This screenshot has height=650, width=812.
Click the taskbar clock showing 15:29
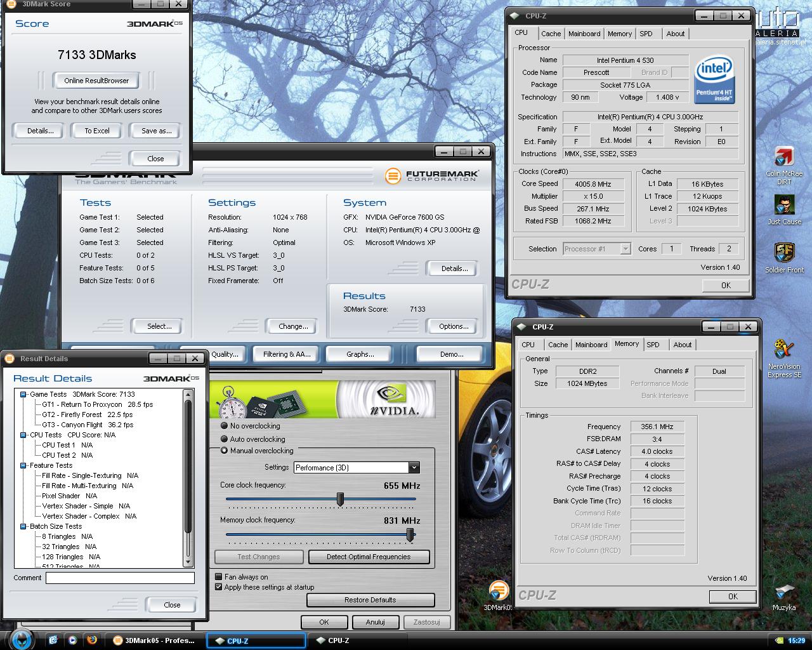pos(796,640)
